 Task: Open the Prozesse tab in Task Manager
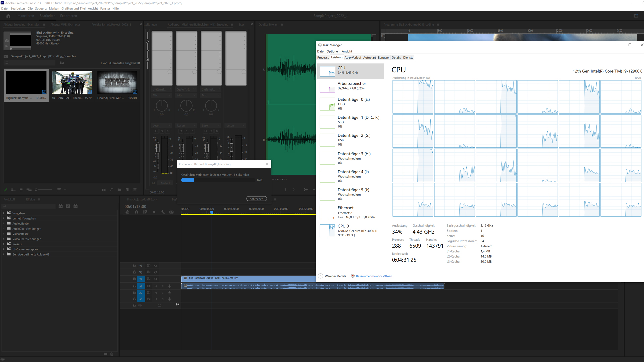(x=323, y=57)
